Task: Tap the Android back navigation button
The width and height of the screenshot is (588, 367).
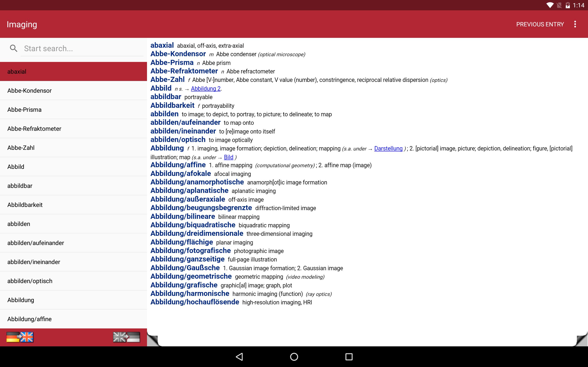Action: click(239, 356)
